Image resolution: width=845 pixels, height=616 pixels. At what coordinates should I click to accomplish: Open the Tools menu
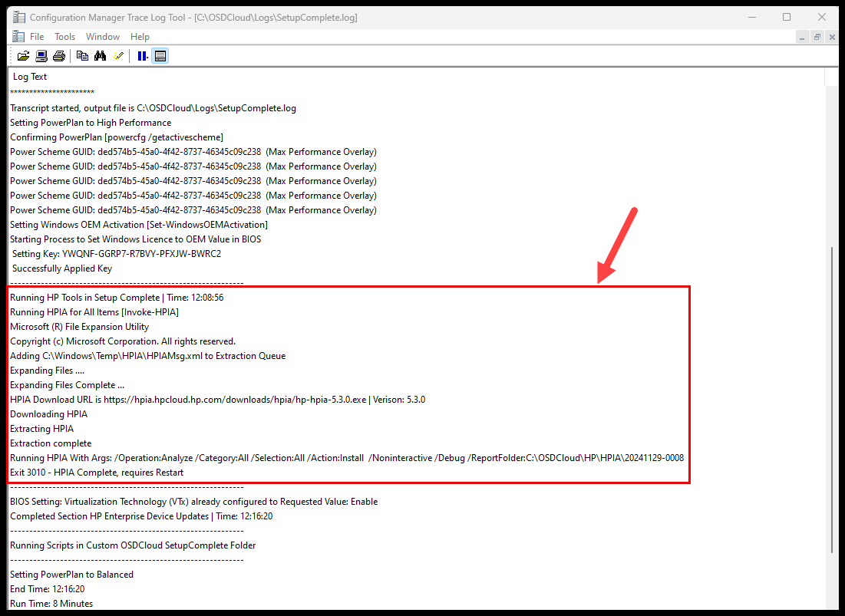[64, 36]
